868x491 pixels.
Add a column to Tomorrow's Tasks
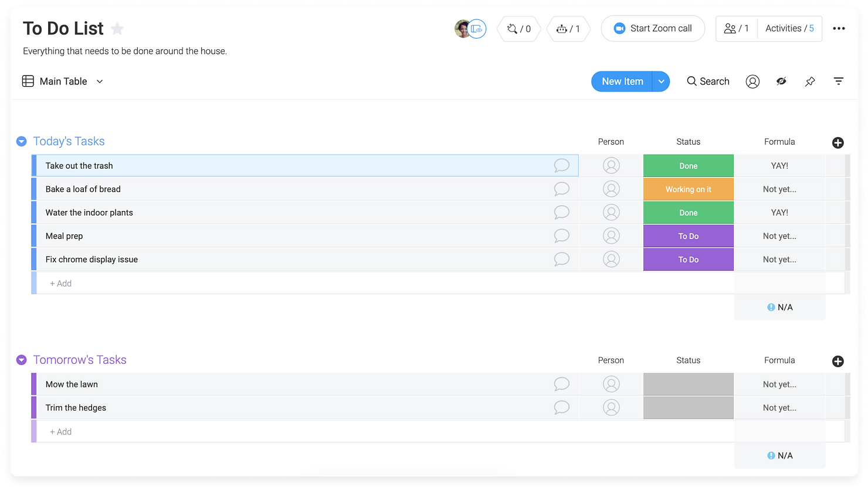[838, 361]
